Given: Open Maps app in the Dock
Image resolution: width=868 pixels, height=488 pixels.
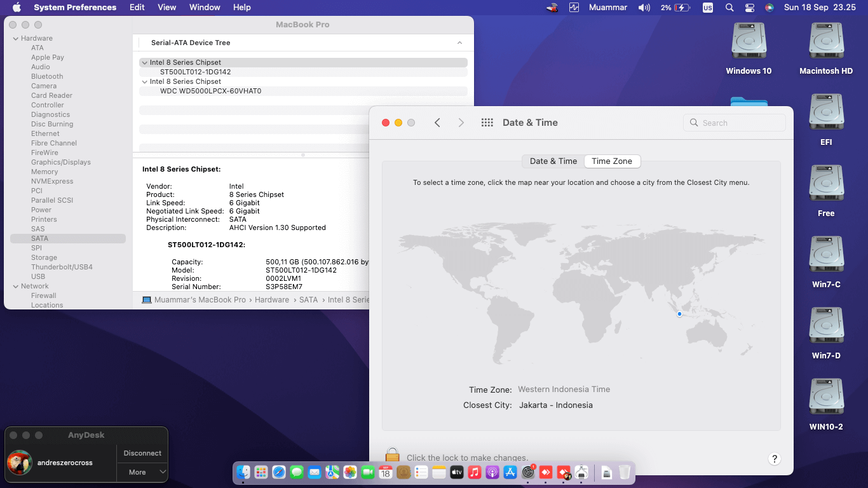Looking at the screenshot, I should tap(332, 472).
